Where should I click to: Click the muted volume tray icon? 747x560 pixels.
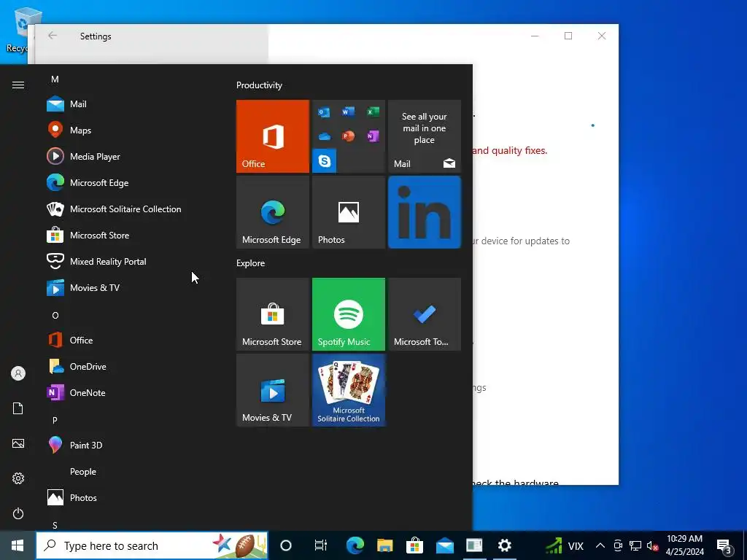[x=652, y=545]
